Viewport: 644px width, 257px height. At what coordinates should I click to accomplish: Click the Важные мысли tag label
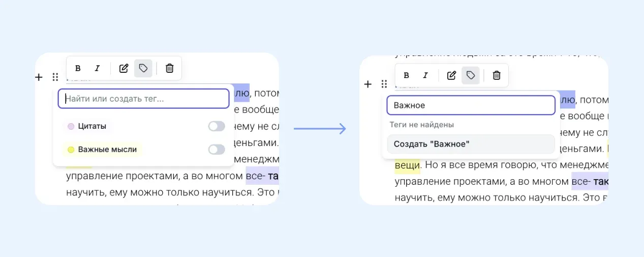(107, 150)
